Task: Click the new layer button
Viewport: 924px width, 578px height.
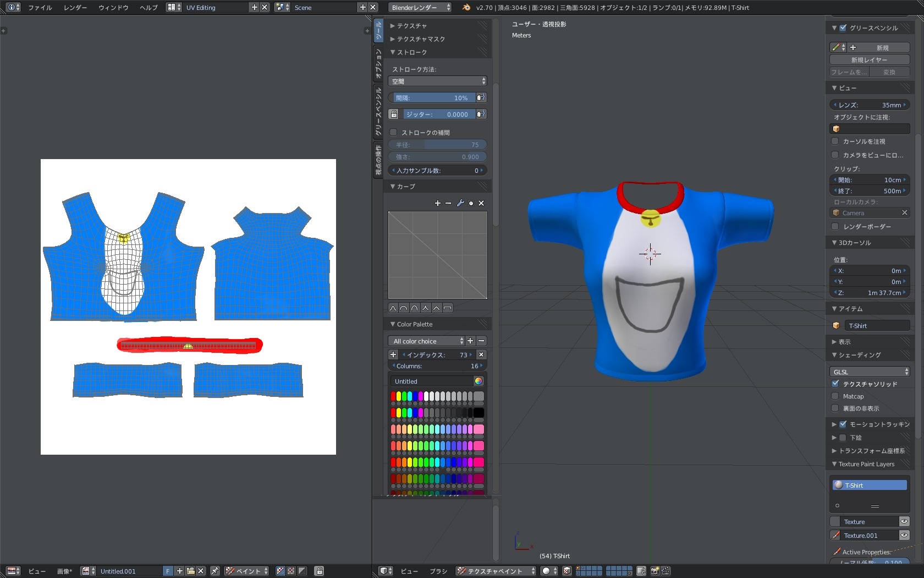Action: point(870,59)
